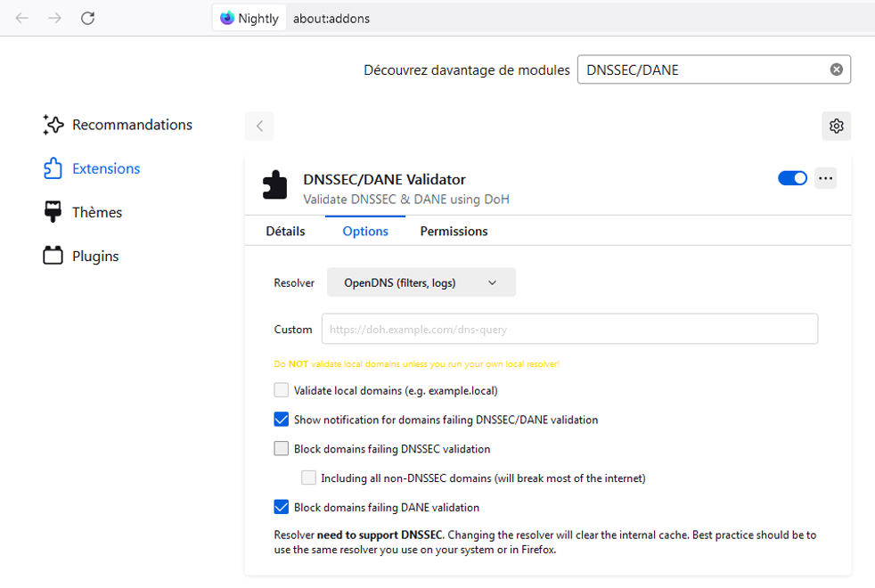
Task: Open Plugins category in the sidebar
Action: pyautogui.click(x=81, y=256)
